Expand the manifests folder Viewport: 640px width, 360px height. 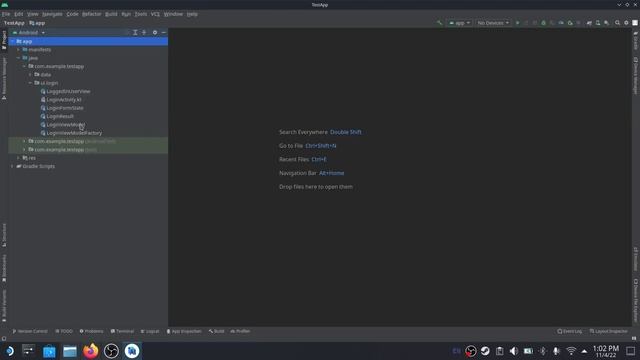pyautogui.click(x=18, y=49)
